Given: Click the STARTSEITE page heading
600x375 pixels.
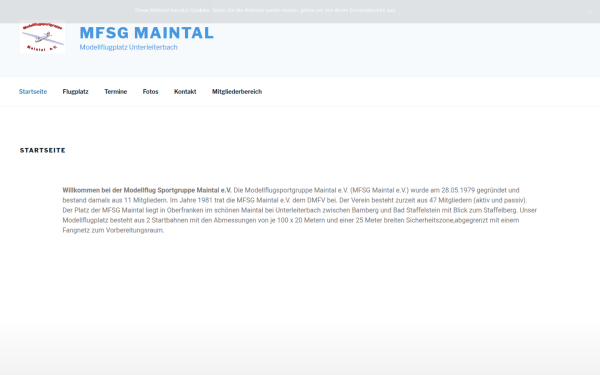Looking at the screenshot, I should click(x=42, y=150).
